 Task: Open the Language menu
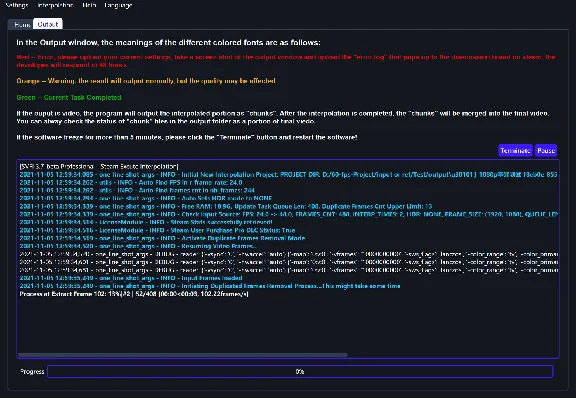pos(118,5)
